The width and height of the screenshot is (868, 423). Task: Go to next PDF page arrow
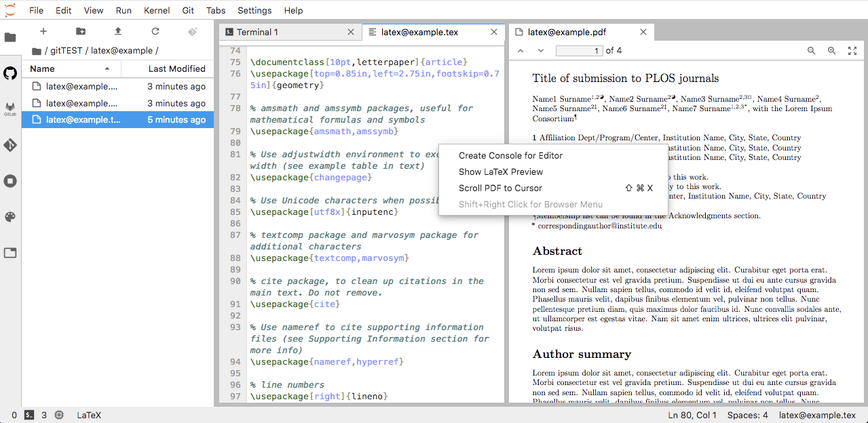tap(541, 51)
